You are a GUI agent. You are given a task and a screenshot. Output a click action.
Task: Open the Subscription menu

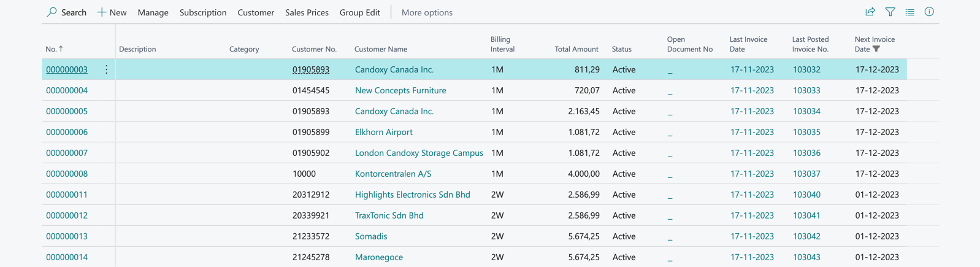[202, 12]
